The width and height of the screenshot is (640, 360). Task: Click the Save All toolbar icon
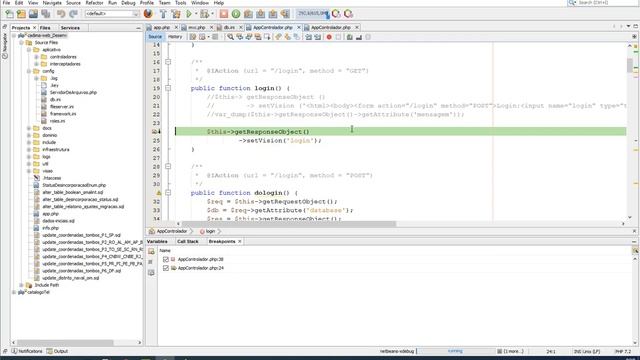pos(46,14)
